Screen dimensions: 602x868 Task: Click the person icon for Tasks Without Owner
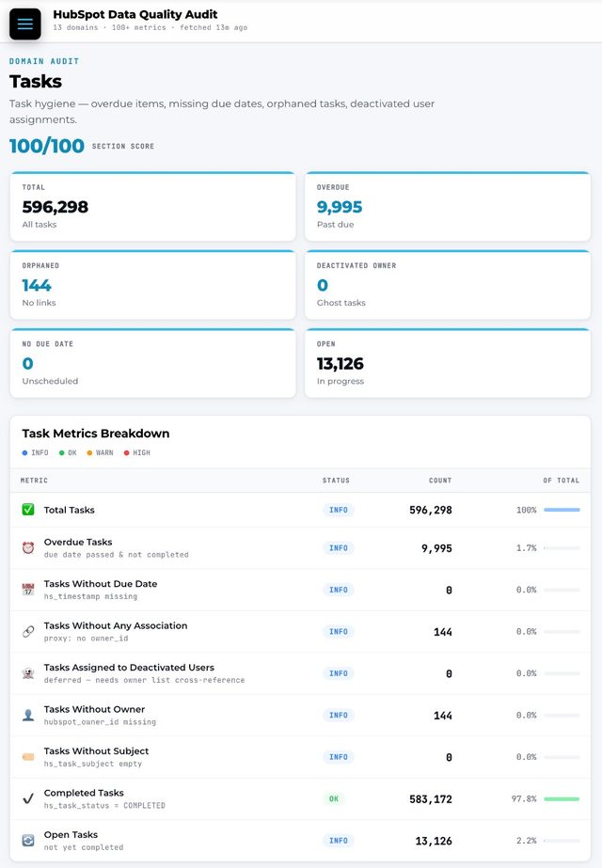pos(28,716)
